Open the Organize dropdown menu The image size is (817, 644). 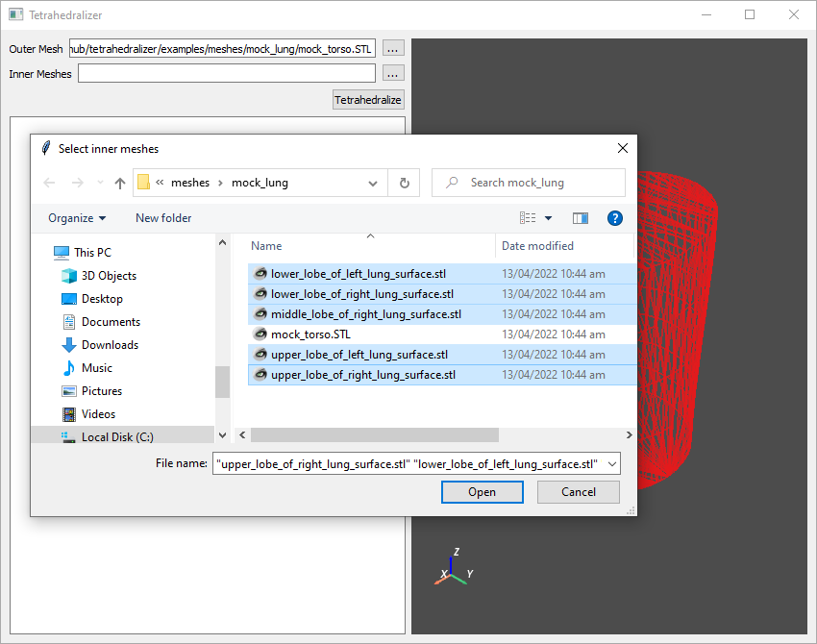point(77,218)
